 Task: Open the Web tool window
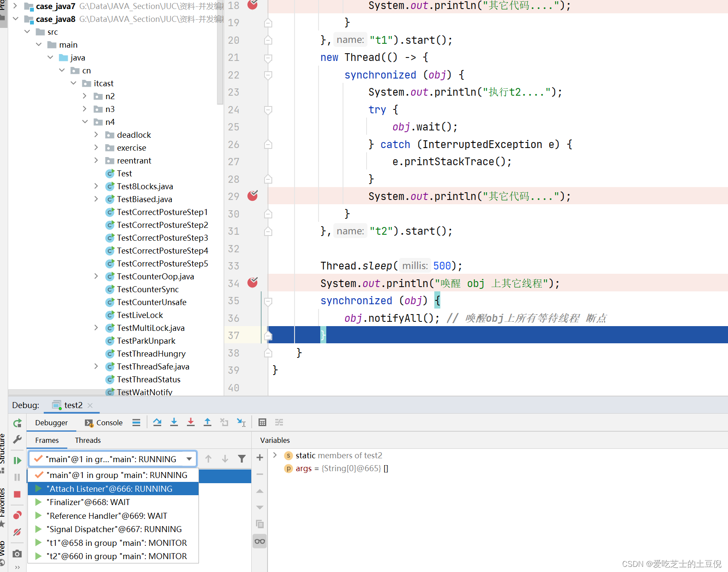pyautogui.click(x=3, y=553)
